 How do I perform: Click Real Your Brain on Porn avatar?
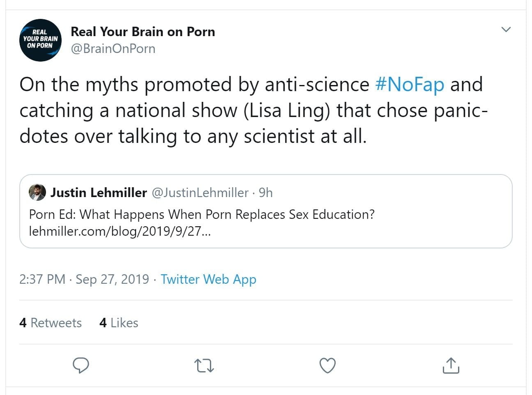pyautogui.click(x=40, y=40)
